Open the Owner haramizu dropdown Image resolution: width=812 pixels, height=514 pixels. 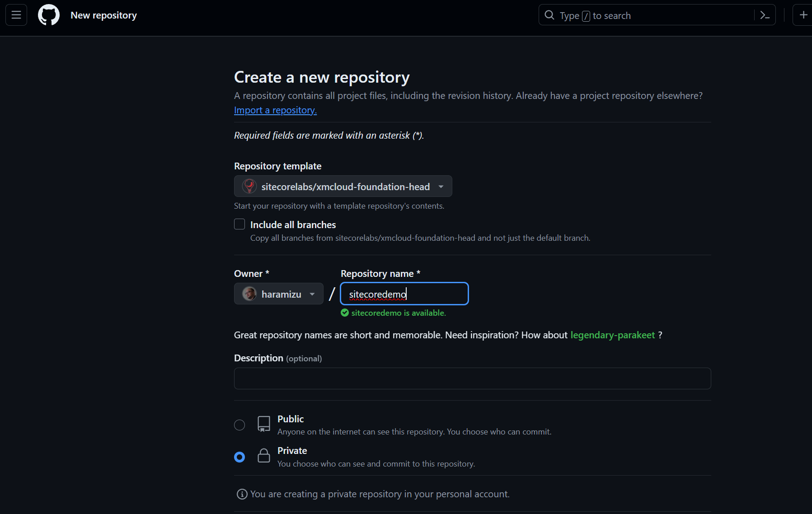[x=279, y=294]
